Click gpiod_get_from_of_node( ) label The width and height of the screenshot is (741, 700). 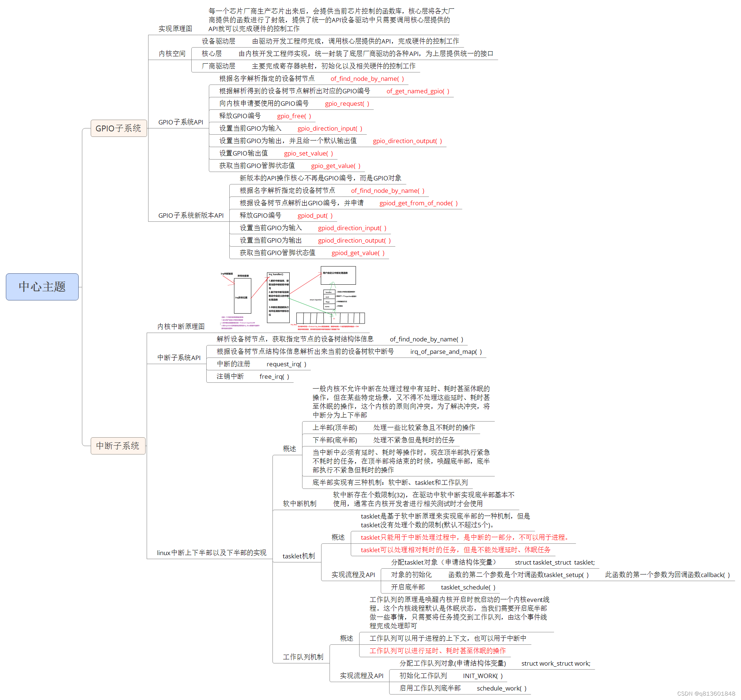(418, 203)
